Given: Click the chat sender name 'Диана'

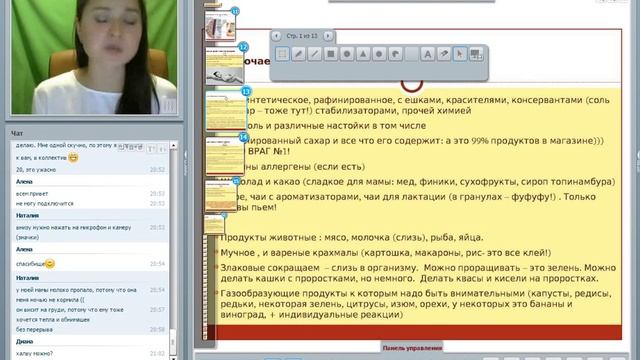Looking at the screenshot, I should pos(24,342).
